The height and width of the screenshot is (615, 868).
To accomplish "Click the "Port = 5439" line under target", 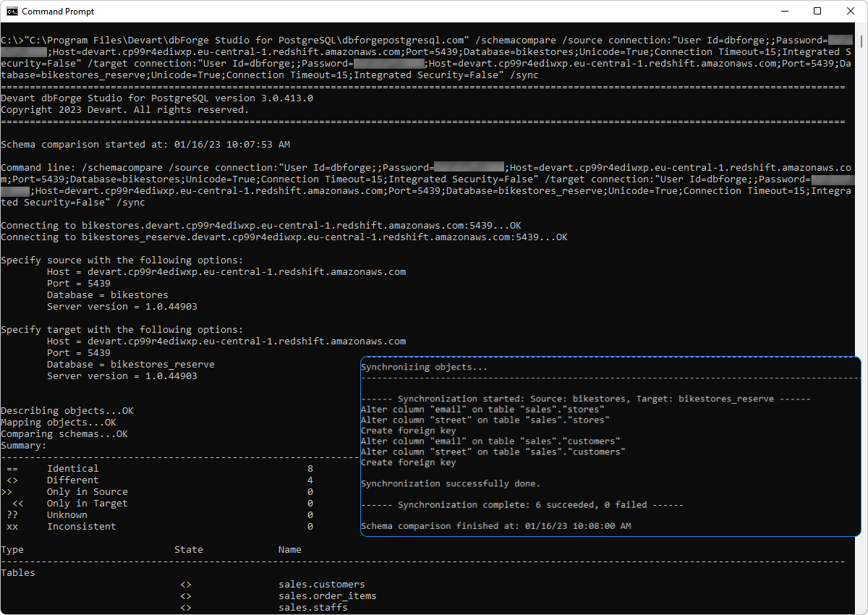I will (x=79, y=353).
